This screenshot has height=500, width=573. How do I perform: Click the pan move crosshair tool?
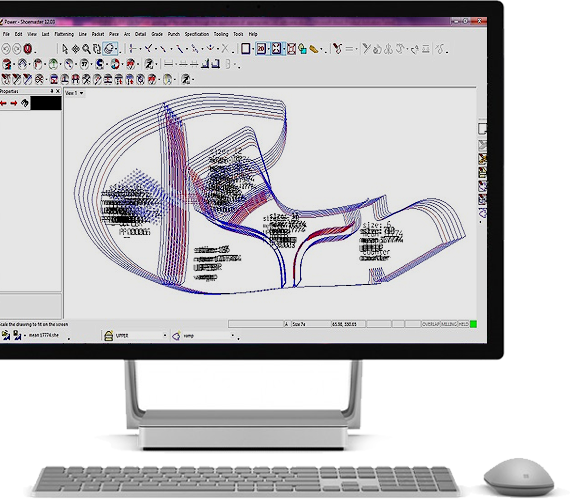pos(76,49)
